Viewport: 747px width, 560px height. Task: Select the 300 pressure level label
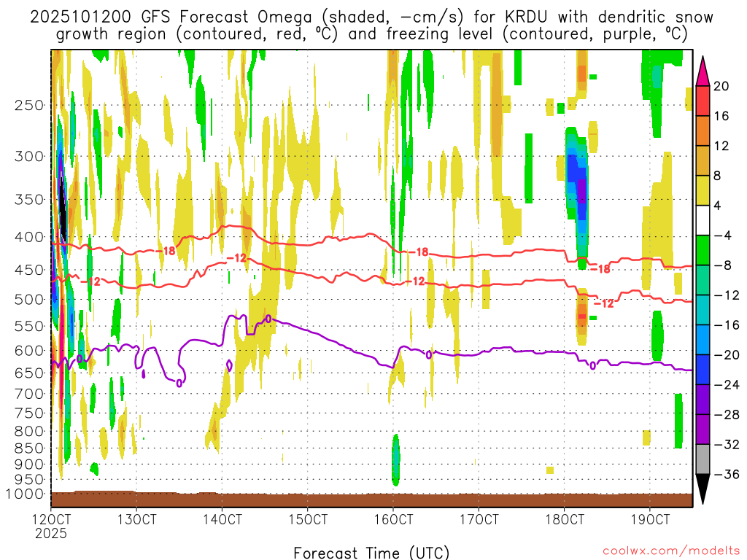(29, 156)
